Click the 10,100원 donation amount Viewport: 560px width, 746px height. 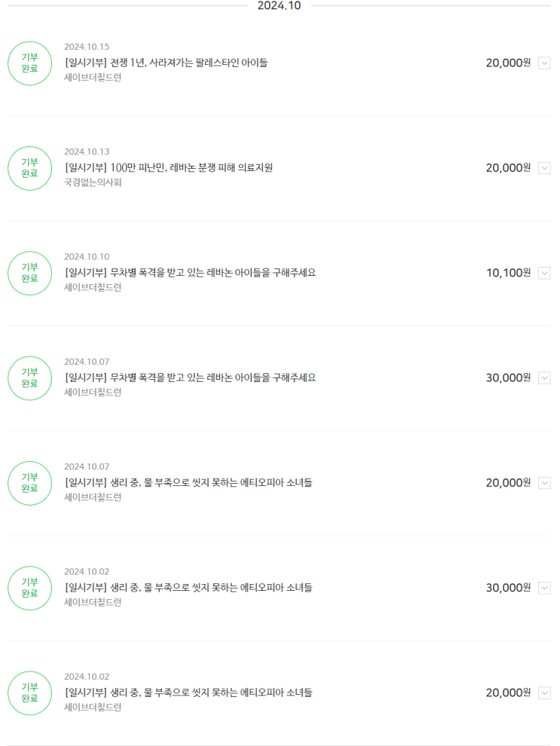point(508,273)
